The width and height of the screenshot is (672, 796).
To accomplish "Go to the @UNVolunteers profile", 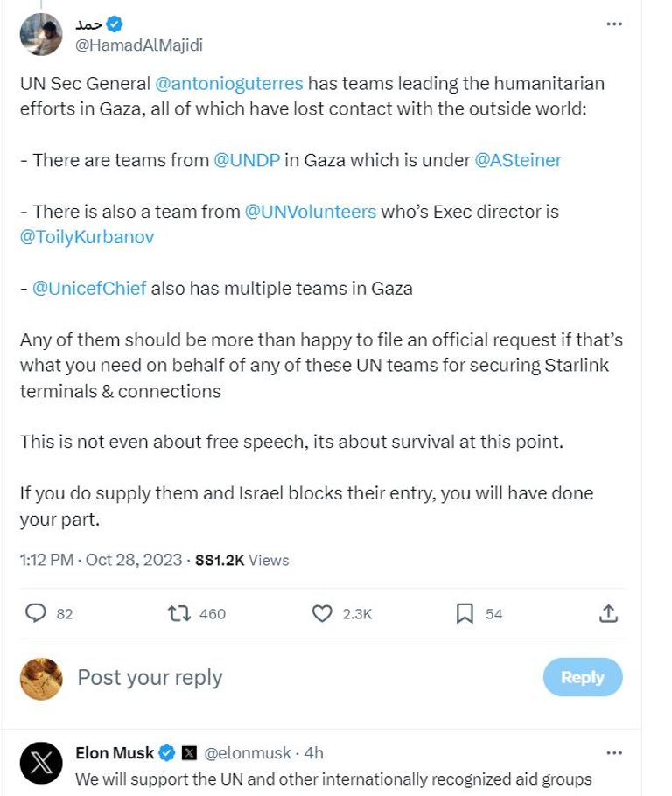I will tap(311, 212).
